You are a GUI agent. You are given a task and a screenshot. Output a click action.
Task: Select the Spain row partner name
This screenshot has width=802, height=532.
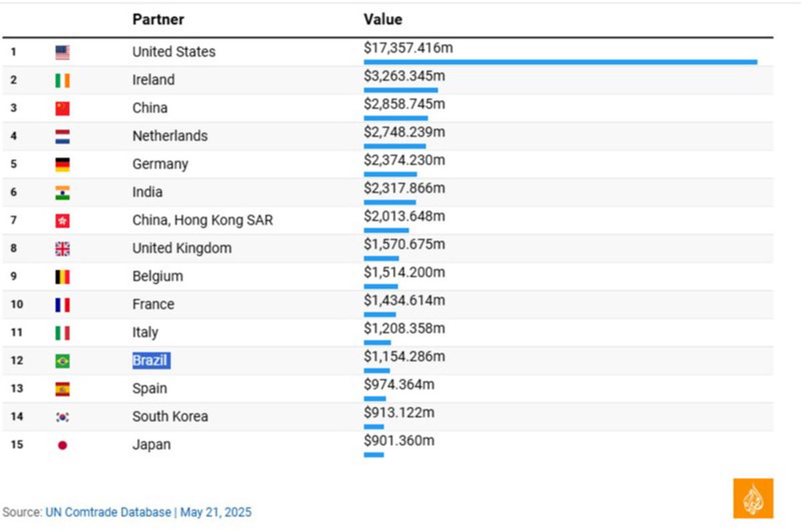coord(150,388)
